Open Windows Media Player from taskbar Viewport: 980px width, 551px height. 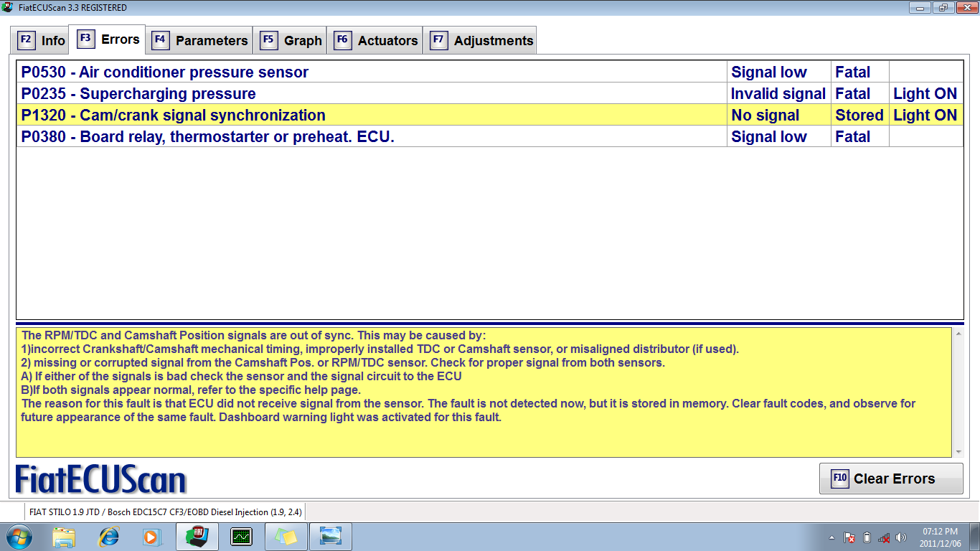tap(152, 537)
